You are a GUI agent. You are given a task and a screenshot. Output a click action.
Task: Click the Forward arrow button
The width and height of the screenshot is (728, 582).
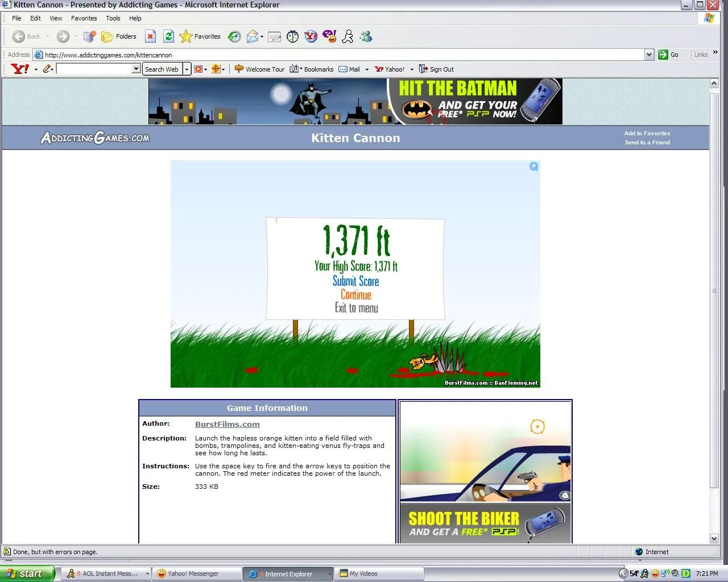pyautogui.click(x=63, y=36)
